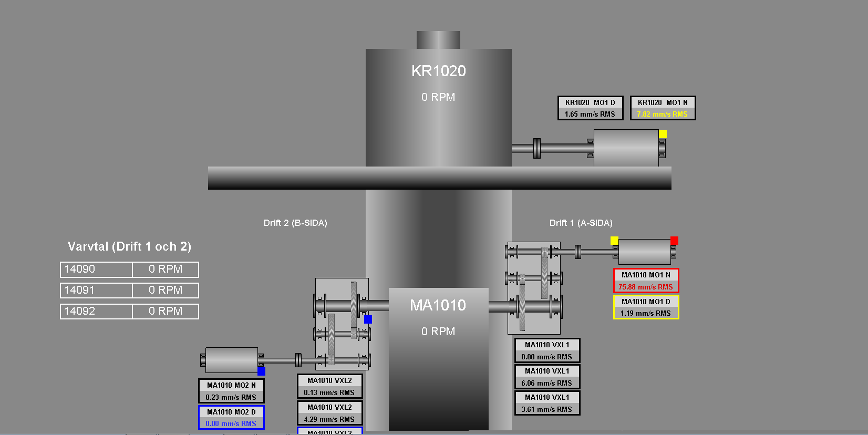The width and height of the screenshot is (868, 435).
Task: Click the blue indicator on Drift 2 gearbox
Action: pos(368,319)
